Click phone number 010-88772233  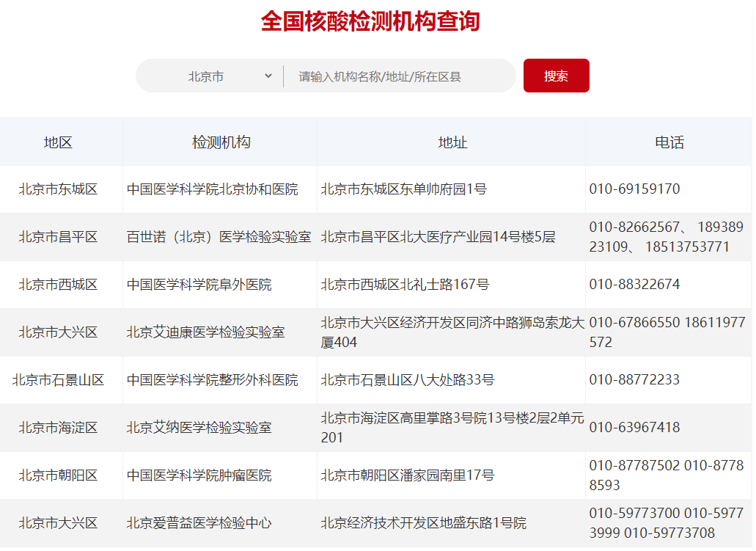click(634, 380)
